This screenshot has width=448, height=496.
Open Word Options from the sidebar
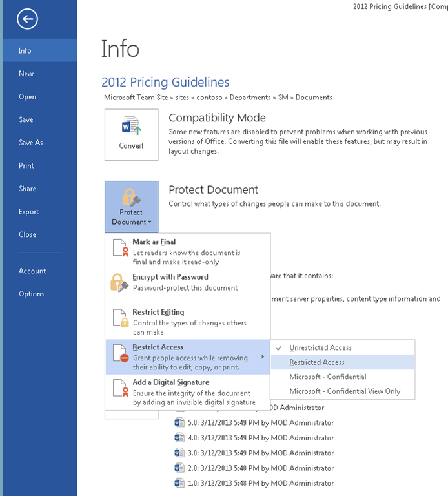coord(40,294)
